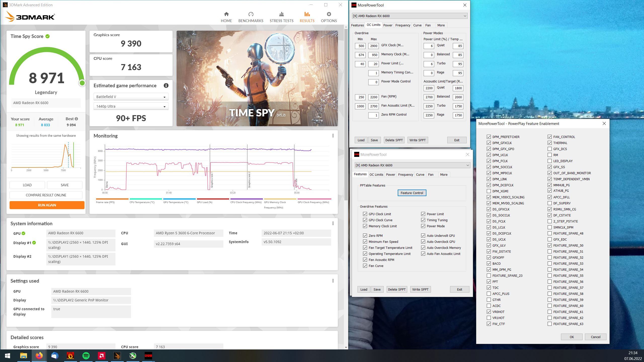Expand the Battlefield V game dropdown
The width and height of the screenshot is (644, 362).
click(131, 97)
